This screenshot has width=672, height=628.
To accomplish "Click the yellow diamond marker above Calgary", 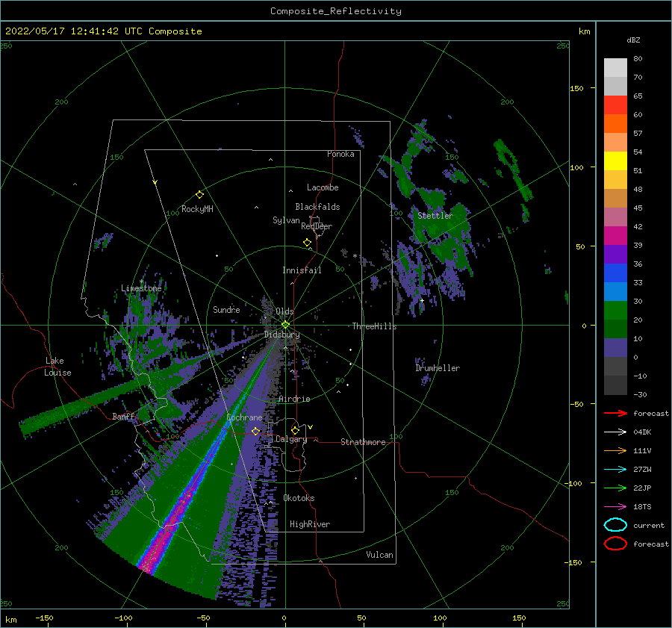I will point(295,430).
